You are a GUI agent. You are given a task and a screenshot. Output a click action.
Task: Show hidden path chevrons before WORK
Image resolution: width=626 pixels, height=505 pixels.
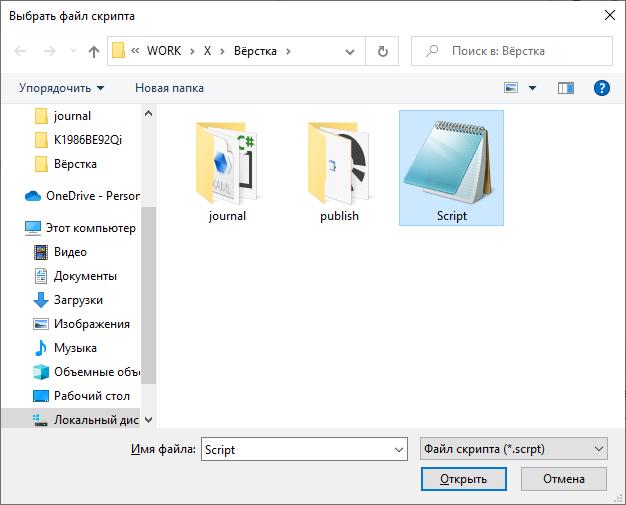(x=135, y=51)
